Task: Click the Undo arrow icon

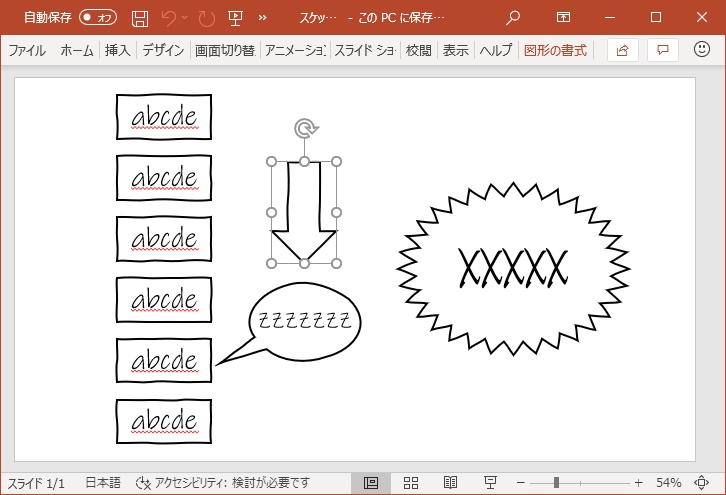Action: [169, 18]
